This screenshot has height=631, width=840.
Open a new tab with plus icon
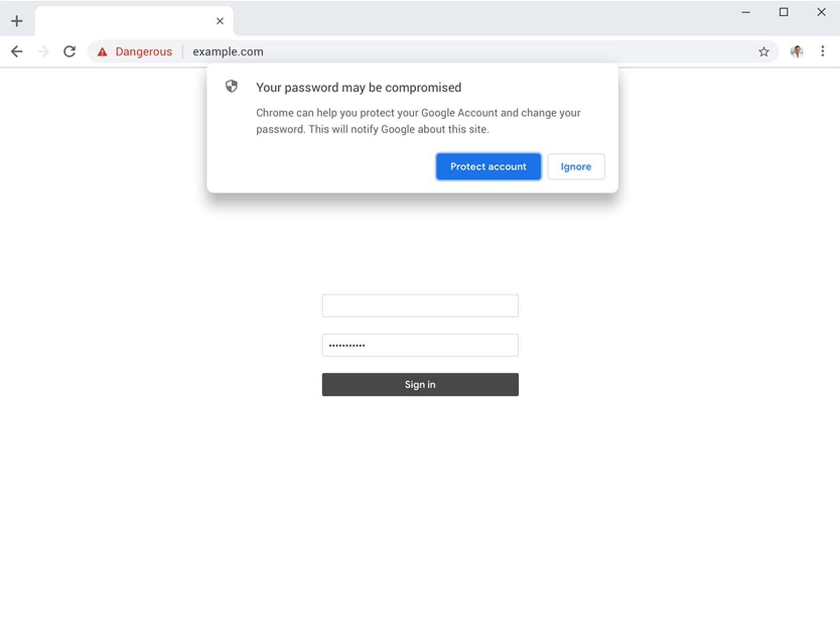17,21
